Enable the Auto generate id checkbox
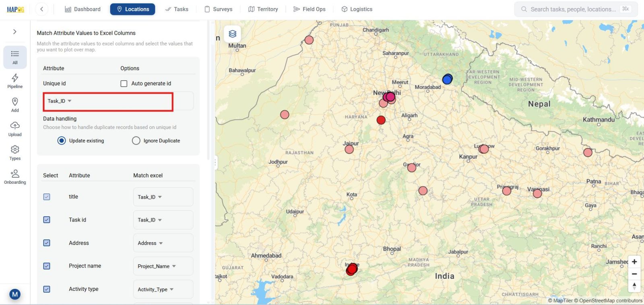The width and height of the screenshot is (644, 305). pos(124,83)
